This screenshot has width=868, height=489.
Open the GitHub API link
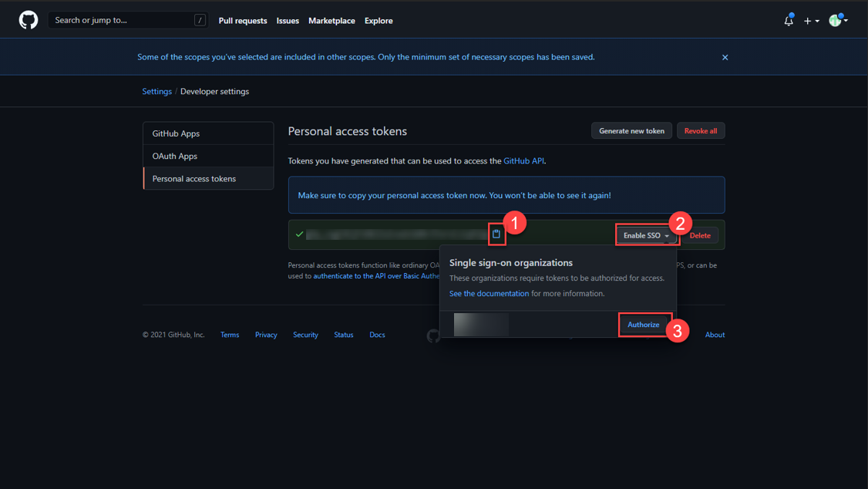tap(523, 160)
